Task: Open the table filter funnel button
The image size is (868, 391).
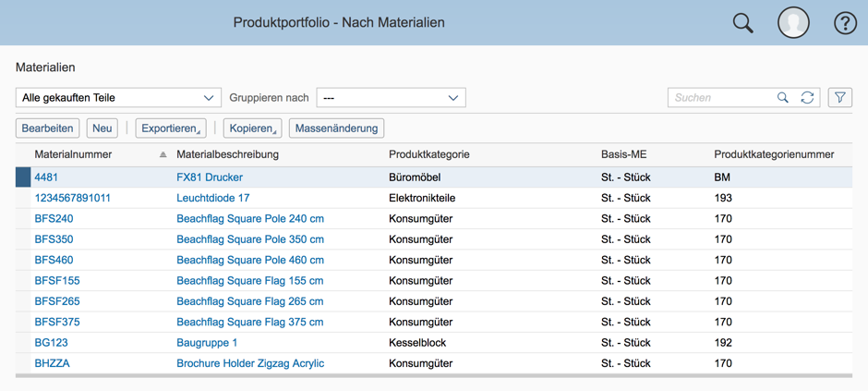Action: click(839, 97)
